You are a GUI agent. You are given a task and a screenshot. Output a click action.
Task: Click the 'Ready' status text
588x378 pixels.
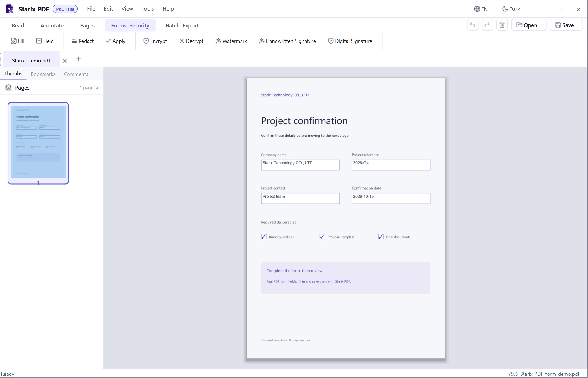tap(8, 374)
